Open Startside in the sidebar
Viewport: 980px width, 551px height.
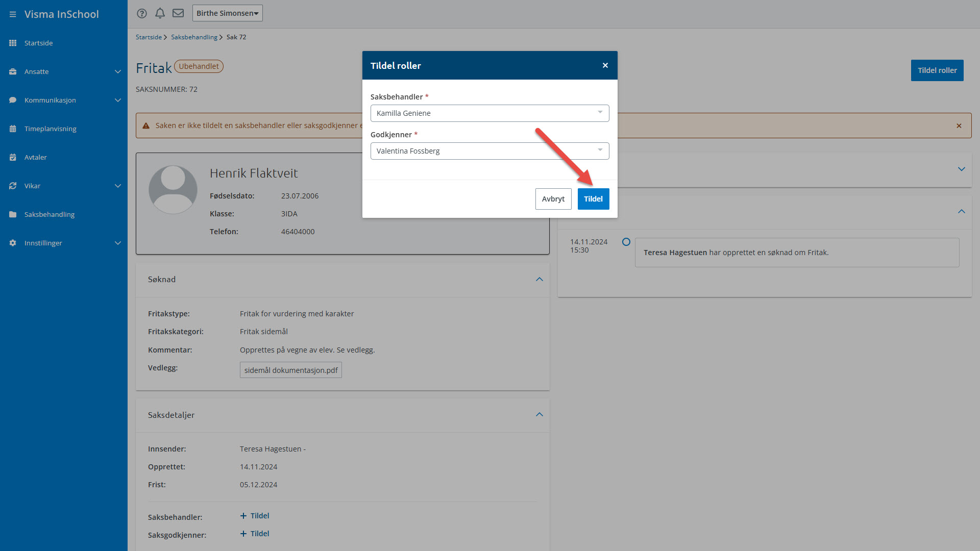click(38, 43)
